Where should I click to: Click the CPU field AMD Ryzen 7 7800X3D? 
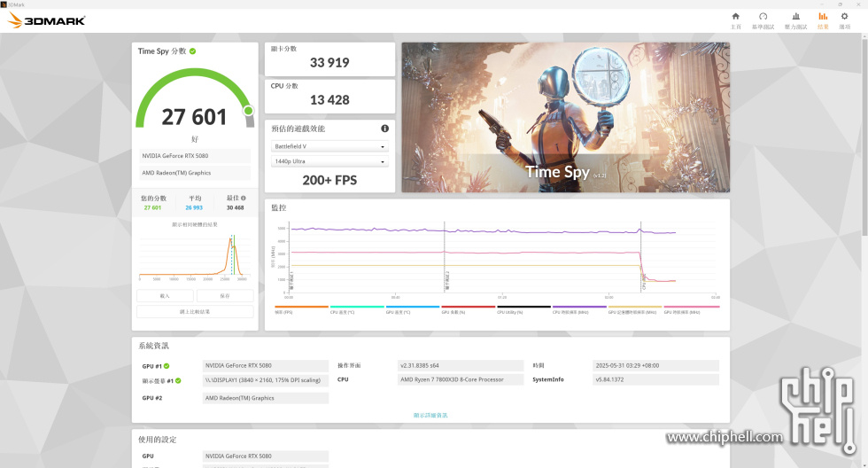pos(461,379)
